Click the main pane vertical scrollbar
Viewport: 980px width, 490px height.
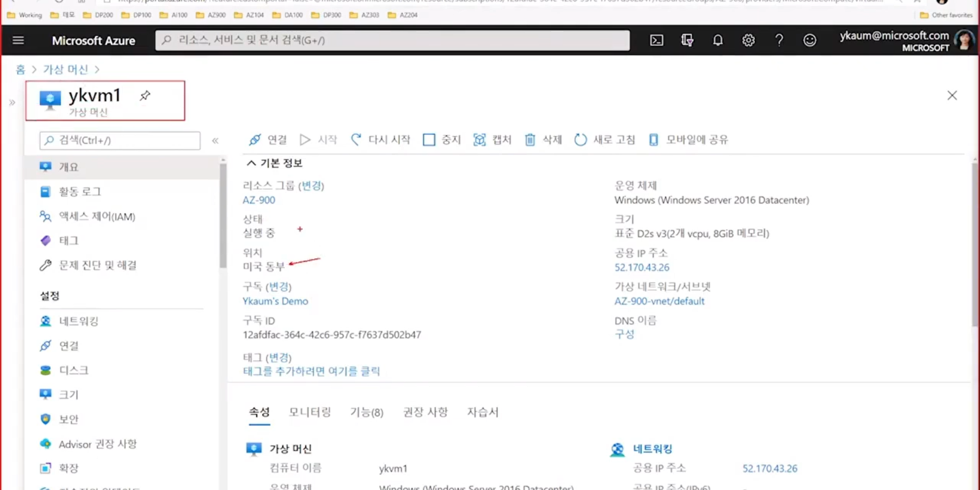pyautogui.click(x=975, y=245)
